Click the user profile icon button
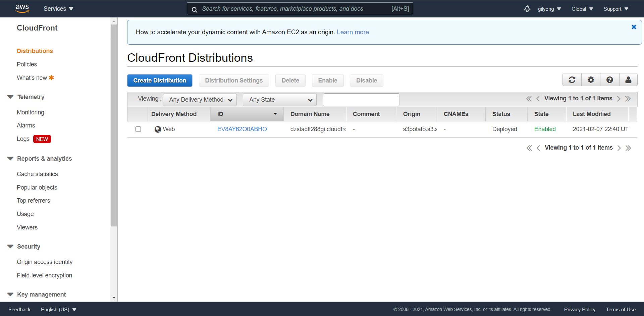The width and height of the screenshot is (644, 316). point(628,80)
